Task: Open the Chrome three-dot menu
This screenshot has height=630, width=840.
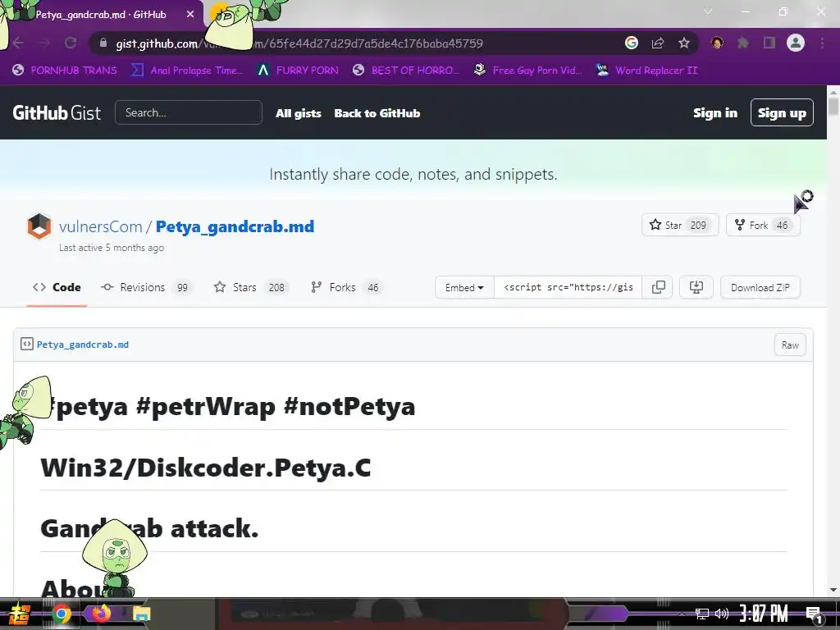Action: tap(822, 43)
